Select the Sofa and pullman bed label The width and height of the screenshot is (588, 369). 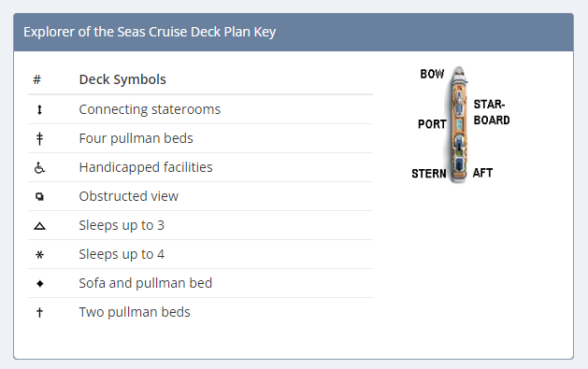[x=146, y=283]
